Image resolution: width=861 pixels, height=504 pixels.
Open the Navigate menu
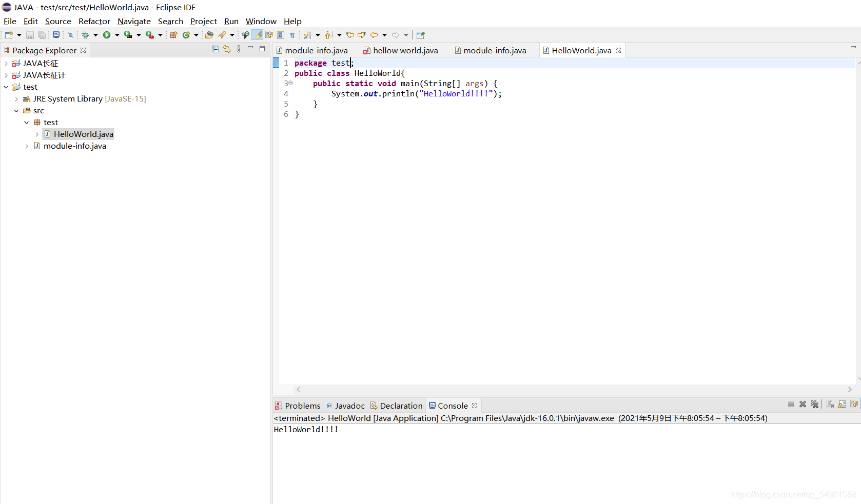(x=134, y=21)
